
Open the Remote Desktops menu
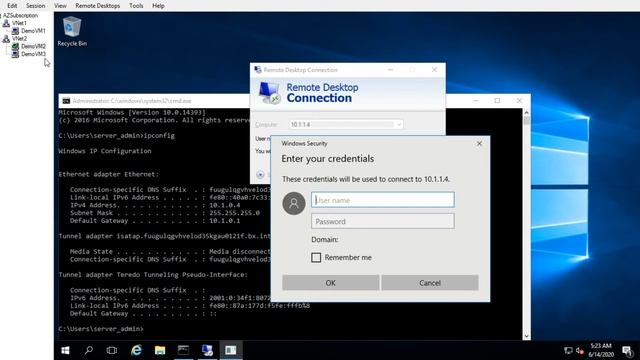pos(98,6)
